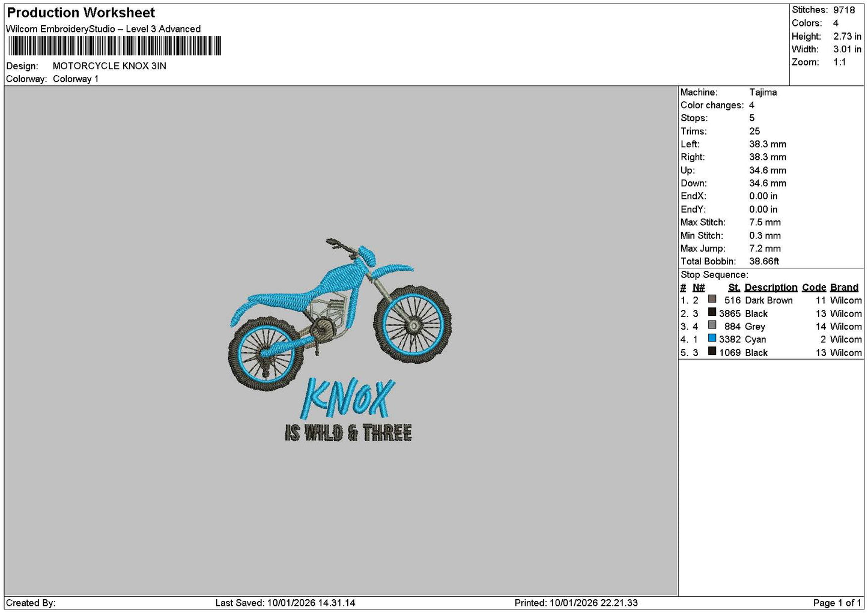Screen dimensions: 868x613
Task: Click the Left value 38.3 mm
Action: [768, 145]
